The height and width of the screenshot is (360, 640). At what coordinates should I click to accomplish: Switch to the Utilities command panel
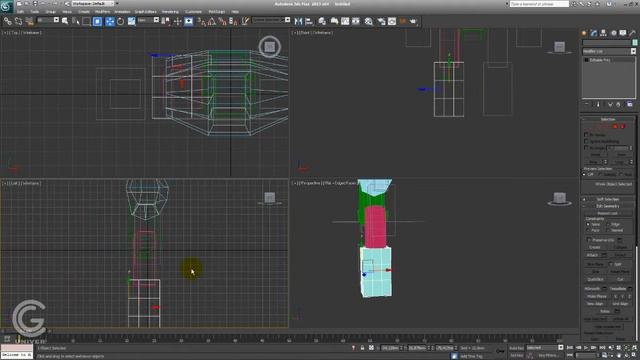(x=633, y=33)
